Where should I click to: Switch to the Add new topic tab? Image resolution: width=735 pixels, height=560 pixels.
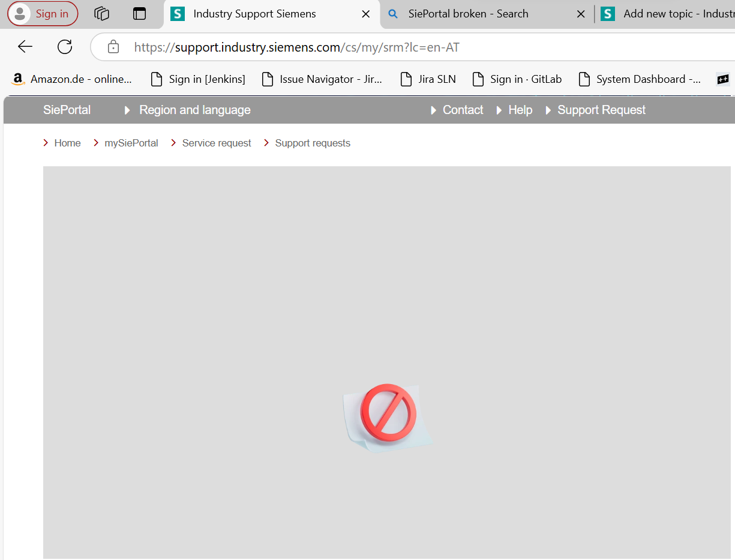click(x=665, y=14)
